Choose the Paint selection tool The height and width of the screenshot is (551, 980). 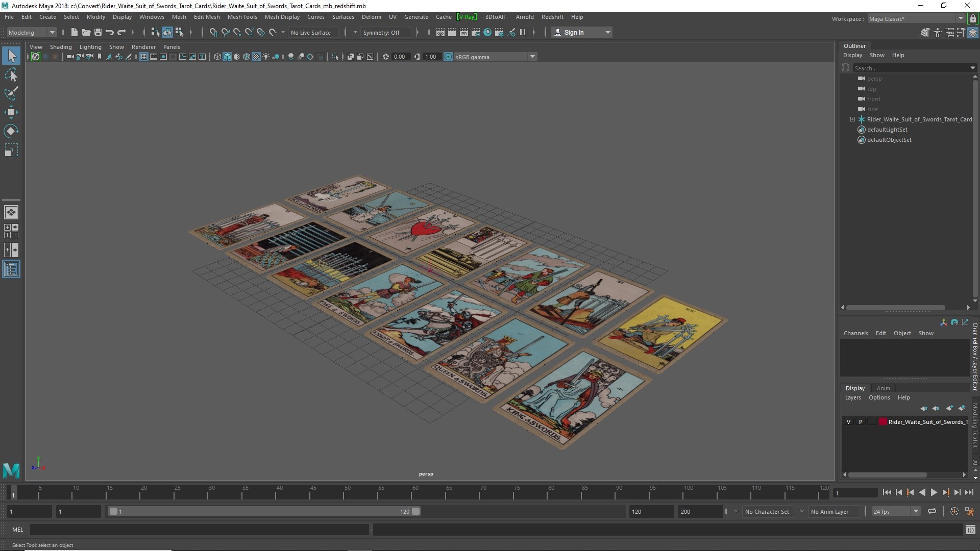click(11, 93)
